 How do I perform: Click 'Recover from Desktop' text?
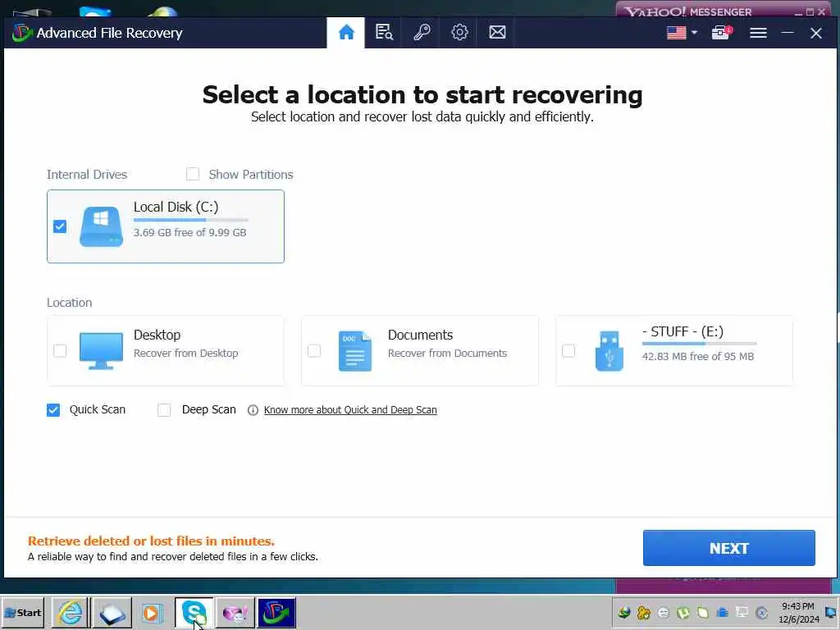(186, 353)
